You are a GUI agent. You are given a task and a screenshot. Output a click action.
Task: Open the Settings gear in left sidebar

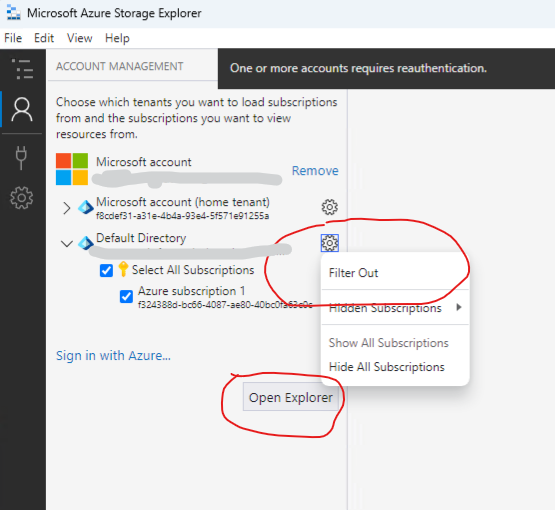(x=22, y=198)
